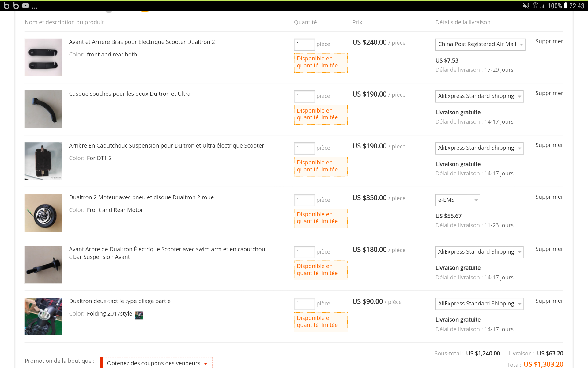The image size is (588, 368).
Task: Expand shipping method for Dualtron deux-tactile pliage partie
Action: click(x=479, y=304)
